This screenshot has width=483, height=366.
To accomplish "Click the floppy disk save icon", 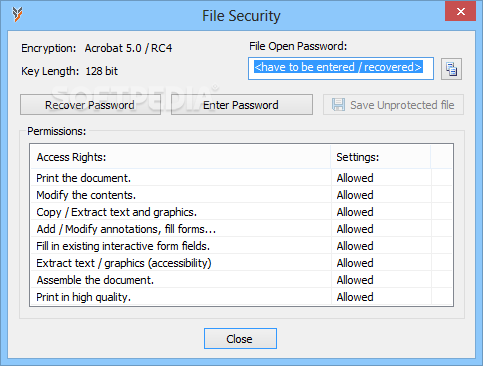I will coord(338,105).
